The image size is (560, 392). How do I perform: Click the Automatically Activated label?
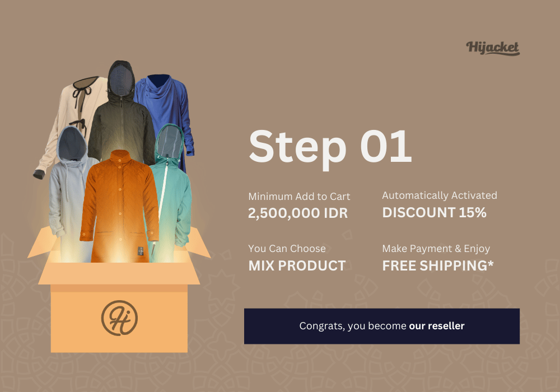point(440,195)
